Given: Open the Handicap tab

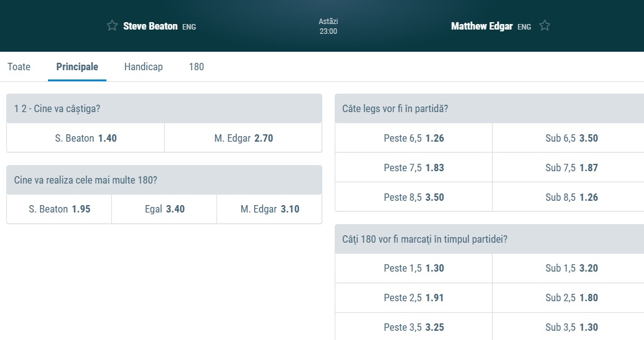Looking at the screenshot, I should click(x=143, y=67).
